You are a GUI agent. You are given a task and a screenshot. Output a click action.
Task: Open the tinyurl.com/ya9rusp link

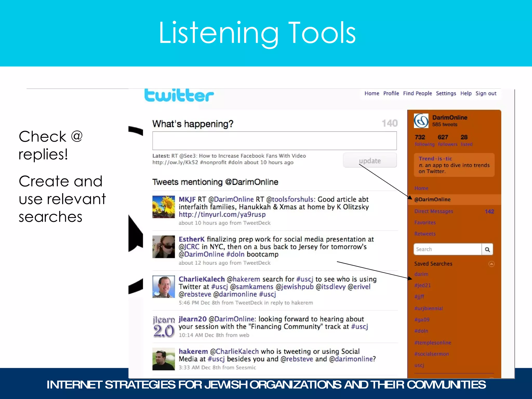coord(222,214)
